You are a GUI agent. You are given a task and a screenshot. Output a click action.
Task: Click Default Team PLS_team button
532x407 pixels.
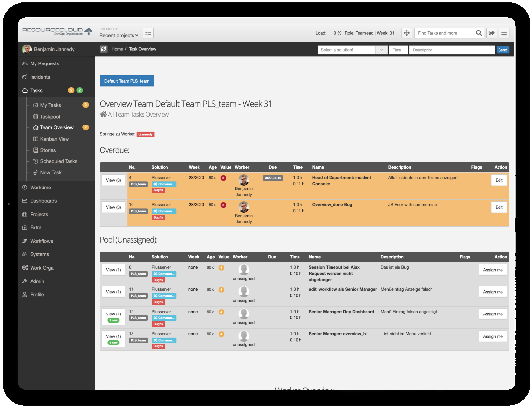click(127, 81)
